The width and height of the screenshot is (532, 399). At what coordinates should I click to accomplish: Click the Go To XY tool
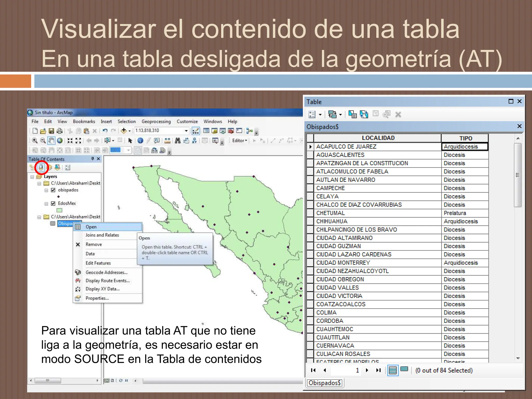pos(195,141)
